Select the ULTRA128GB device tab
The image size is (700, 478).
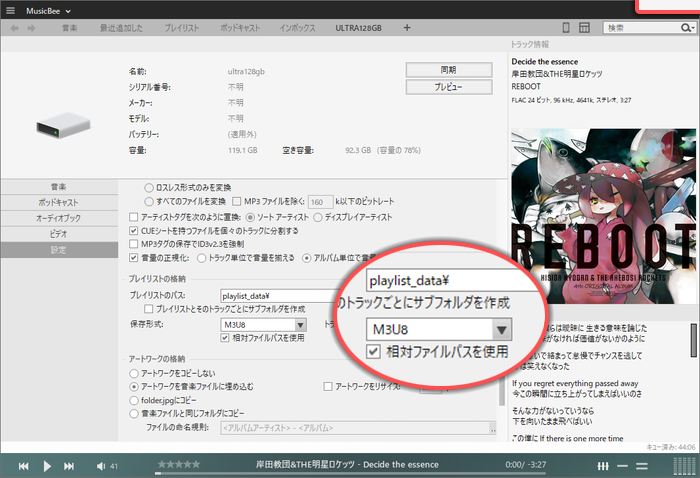tap(358, 28)
